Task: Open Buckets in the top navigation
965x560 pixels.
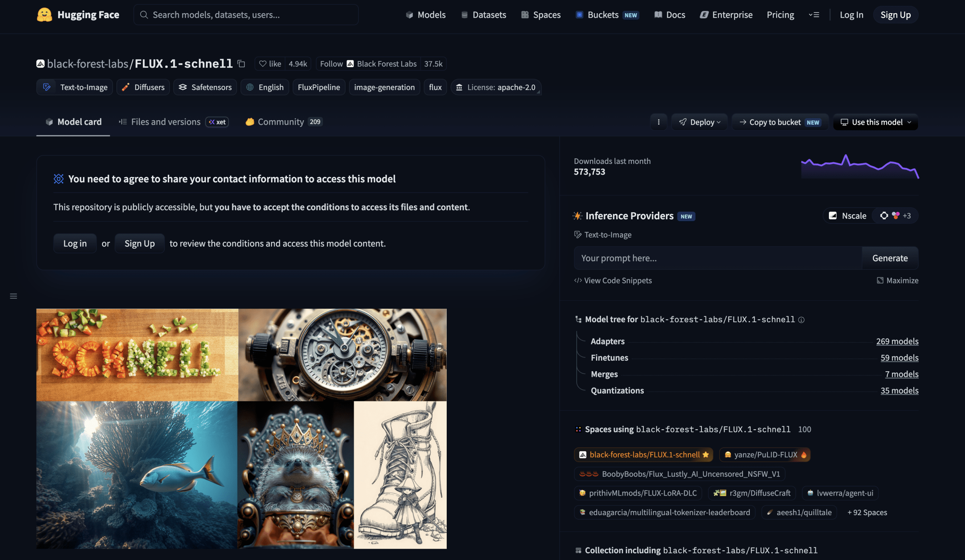Action: 607,15
